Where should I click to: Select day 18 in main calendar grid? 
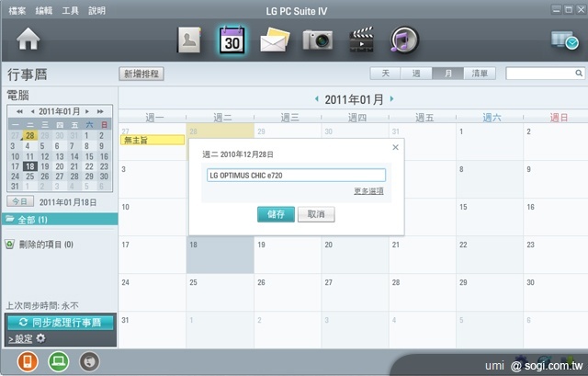[220, 255]
